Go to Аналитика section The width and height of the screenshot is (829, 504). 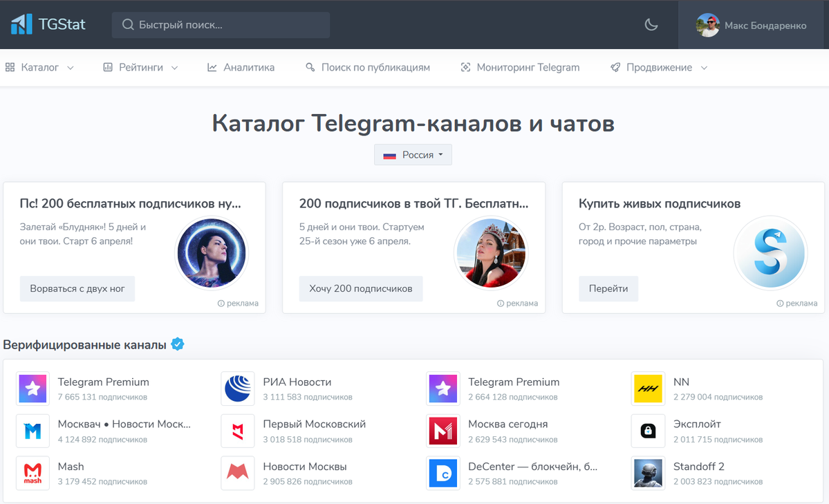click(241, 68)
